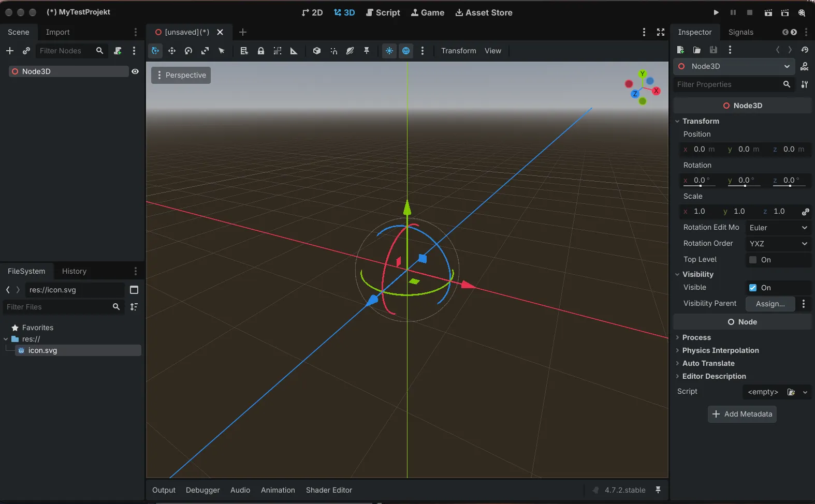Screen dimensions: 815x504
Task: Click the Save resource disk icon in Inspector
Action: coord(714,50)
